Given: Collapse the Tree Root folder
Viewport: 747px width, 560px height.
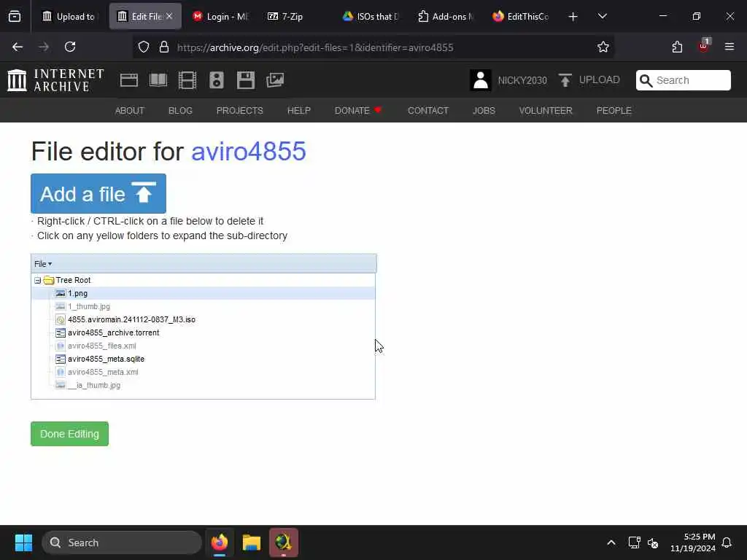Looking at the screenshot, I should (38, 281).
